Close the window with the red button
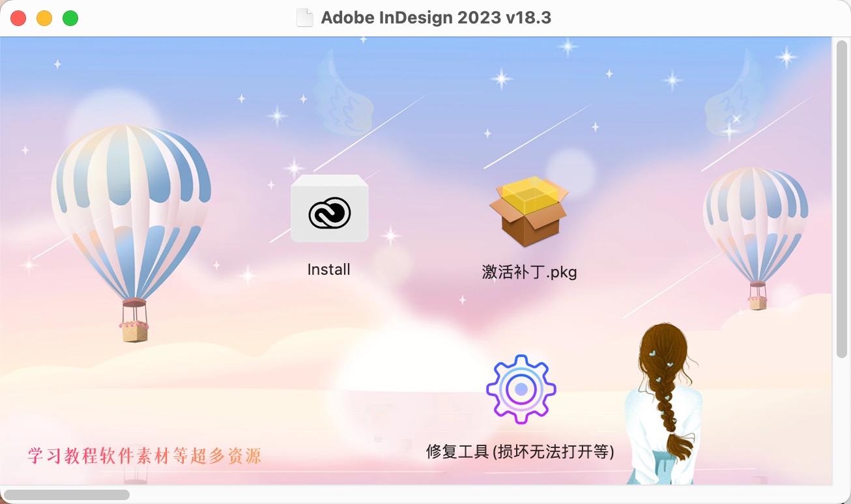851x504 pixels. coord(18,18)
